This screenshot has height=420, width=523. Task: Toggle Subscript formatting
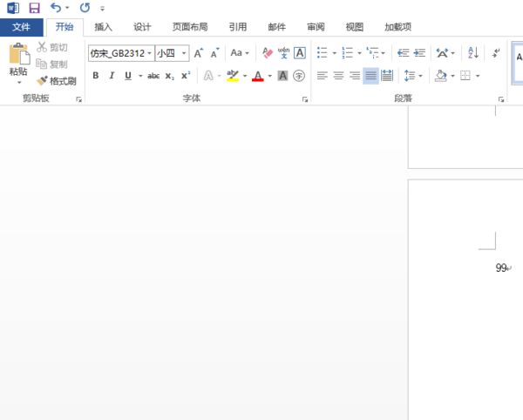coord(170,76)
